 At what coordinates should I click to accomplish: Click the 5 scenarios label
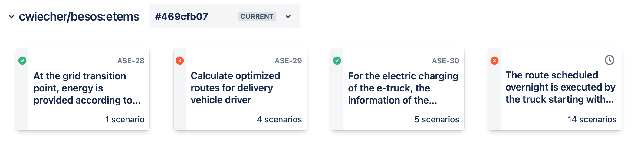click(437, 120)
